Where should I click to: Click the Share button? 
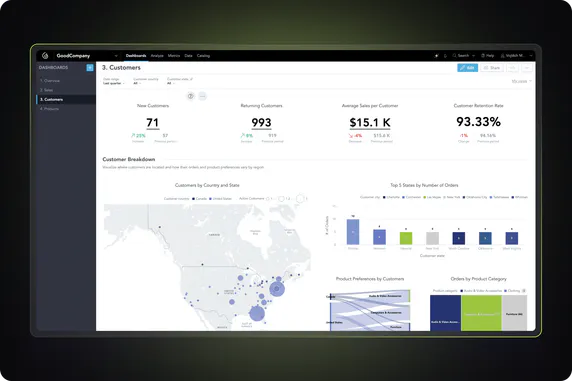tap(492, 68)
